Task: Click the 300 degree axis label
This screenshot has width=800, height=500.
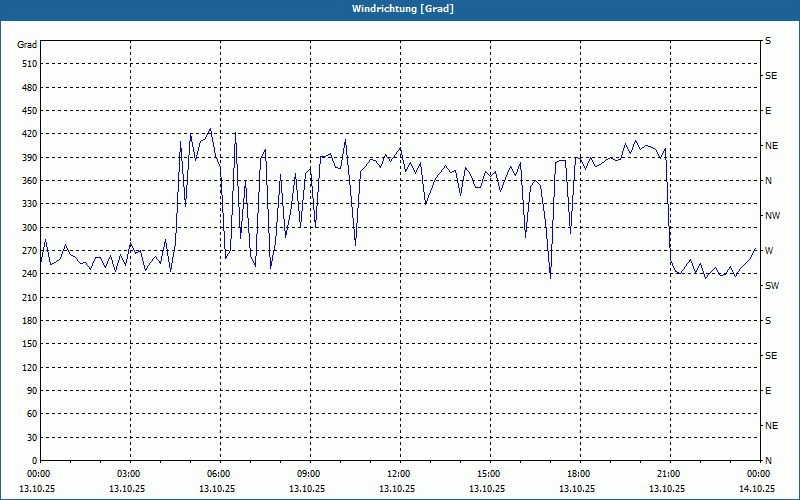Action: tap(30, 228)
